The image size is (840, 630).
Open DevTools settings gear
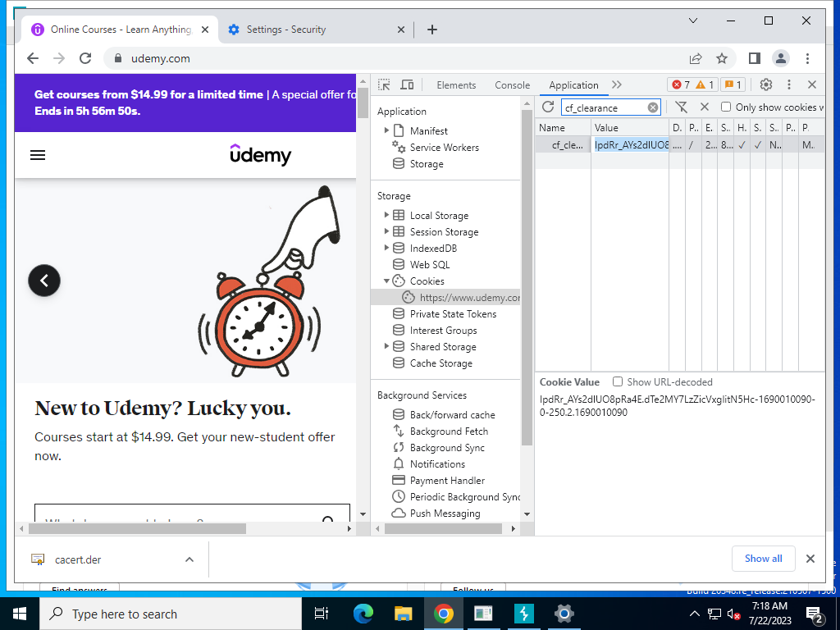coord(766,84)
